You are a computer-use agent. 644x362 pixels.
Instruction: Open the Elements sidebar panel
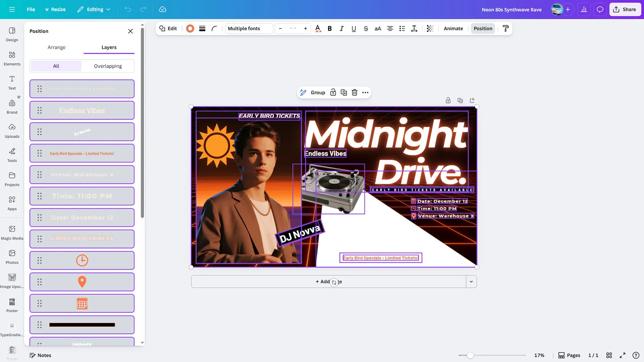(12, 58)
